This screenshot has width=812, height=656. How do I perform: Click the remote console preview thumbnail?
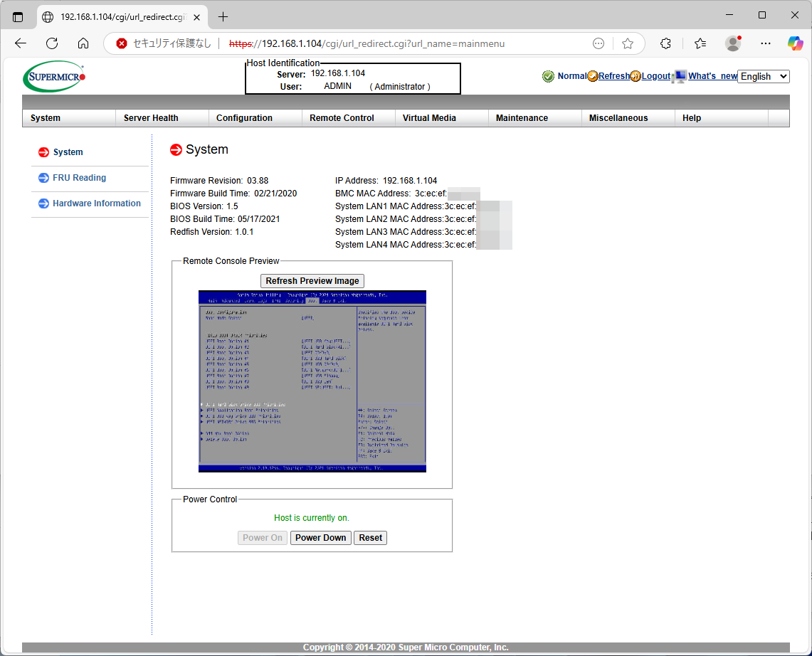312,381
